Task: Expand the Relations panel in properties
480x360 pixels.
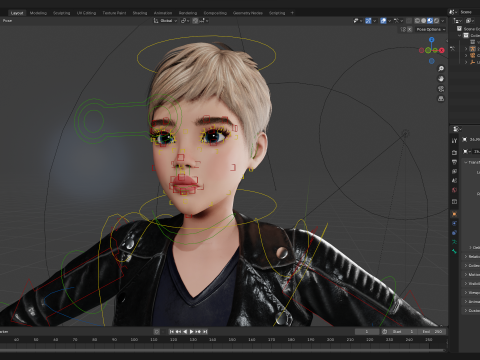Action: 466,256
